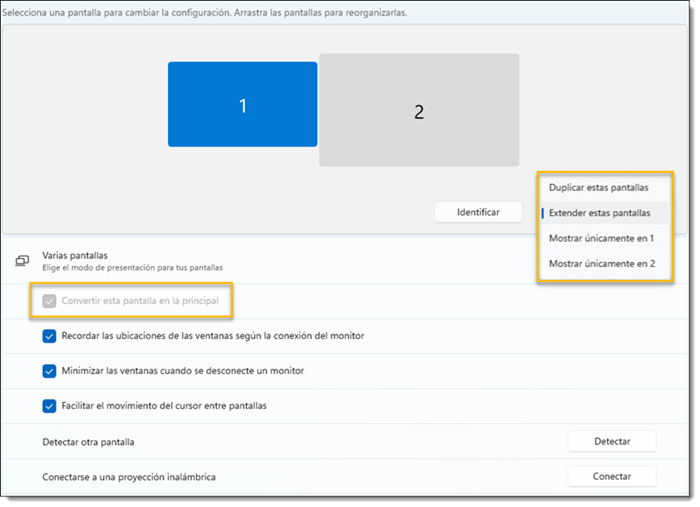Choose Extender estas pantallas option
This screenshot has width=700, height=507.
click(599, 213)
